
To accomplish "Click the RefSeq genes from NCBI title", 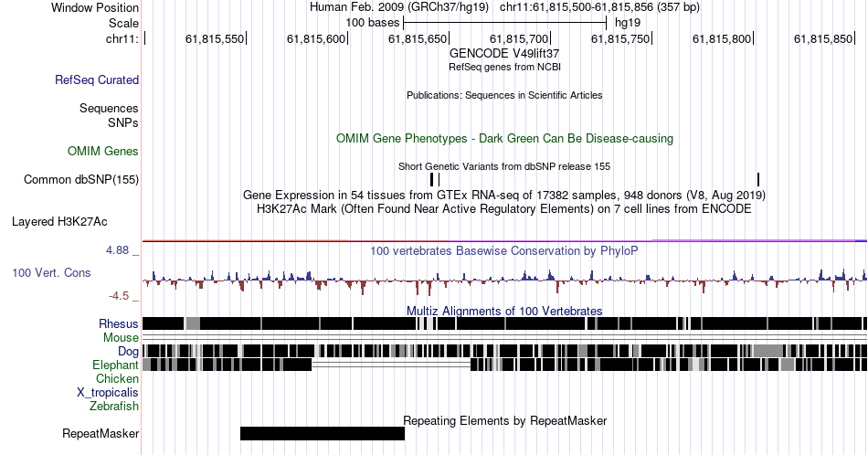I will pos(504,67).
